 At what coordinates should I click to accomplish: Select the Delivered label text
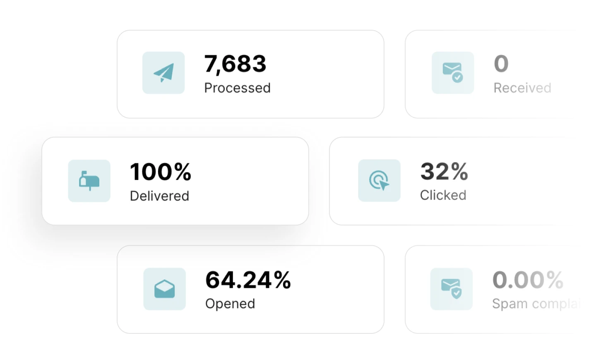pyautogui.click(x=159, y=196)
